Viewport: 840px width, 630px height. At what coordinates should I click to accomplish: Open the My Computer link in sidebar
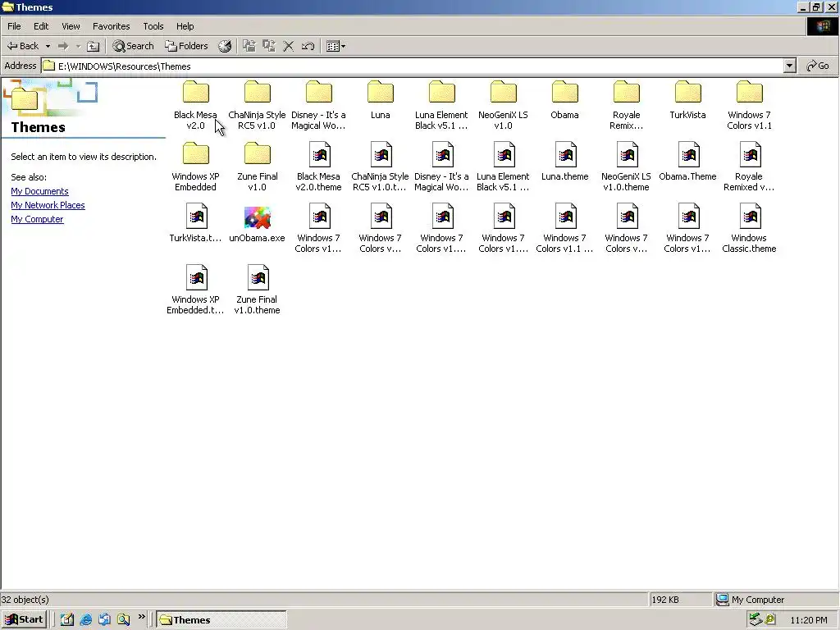coord(37,219)
